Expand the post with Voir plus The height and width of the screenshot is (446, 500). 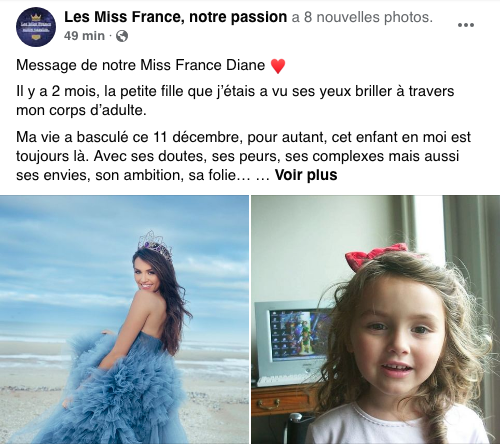coord(306,175)
